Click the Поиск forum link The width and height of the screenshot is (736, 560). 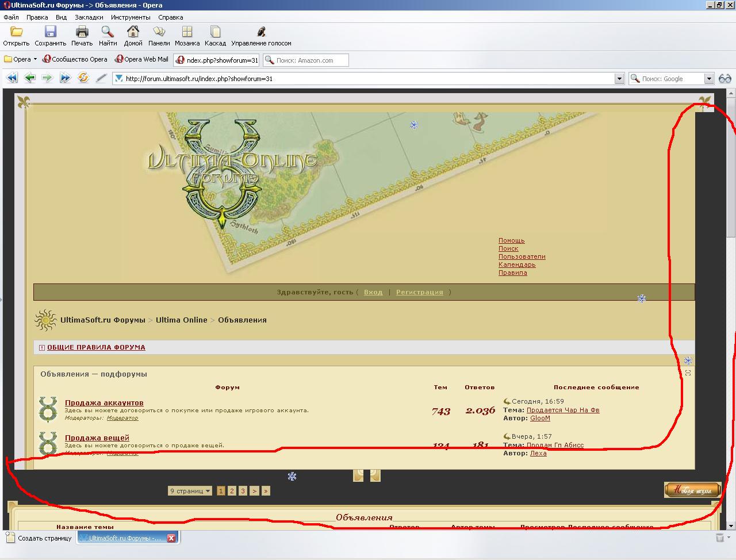point(508,248)
